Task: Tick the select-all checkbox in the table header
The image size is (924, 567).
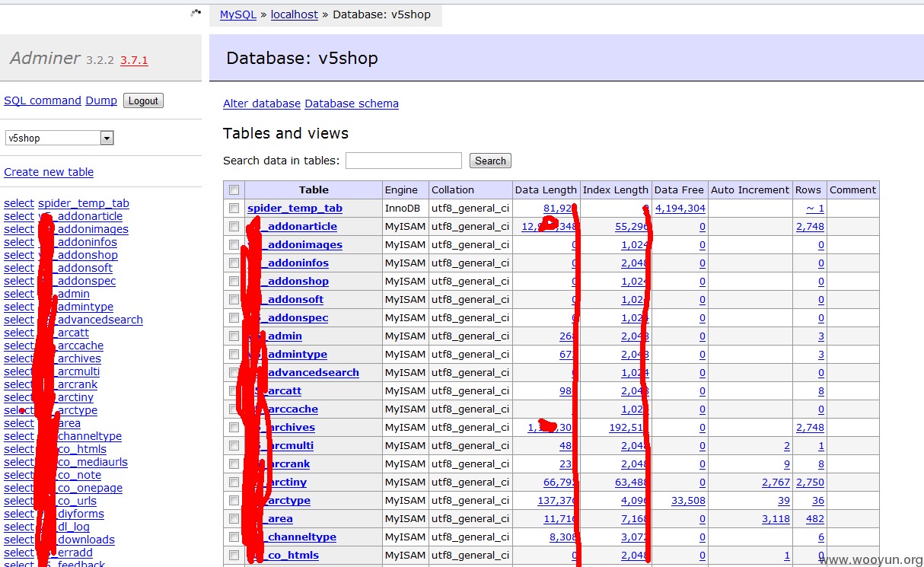Action: [234, 190]
